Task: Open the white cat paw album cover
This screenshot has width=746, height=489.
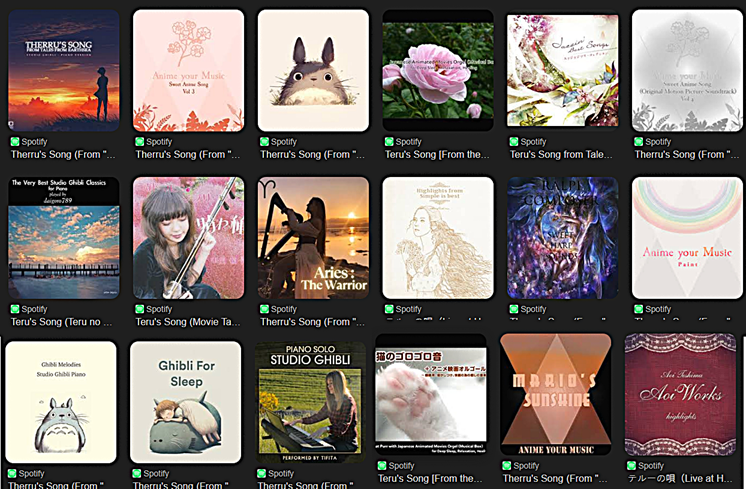Action: [431, 394]
